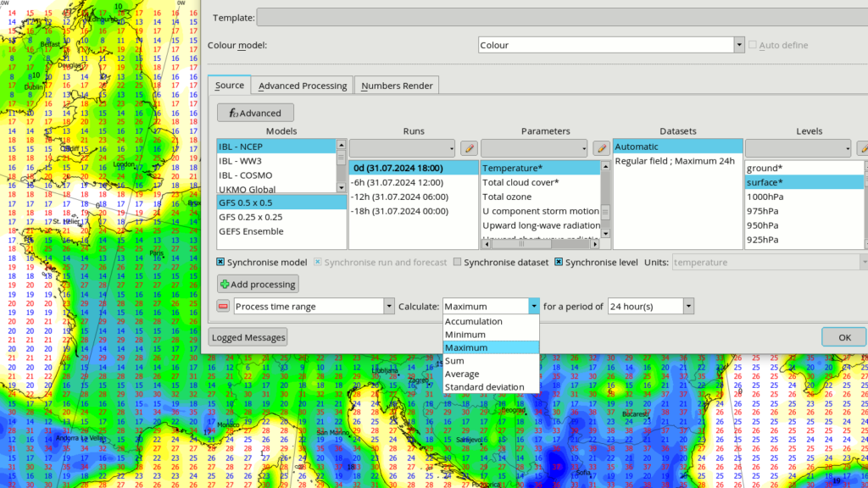Open the Advanced function editor via fo icon

click(x=235, y=112)
